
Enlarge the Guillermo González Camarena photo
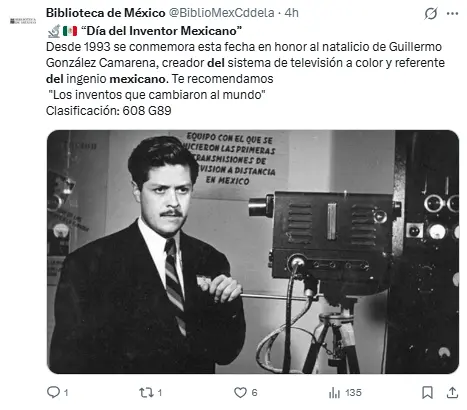coord(253,252)
